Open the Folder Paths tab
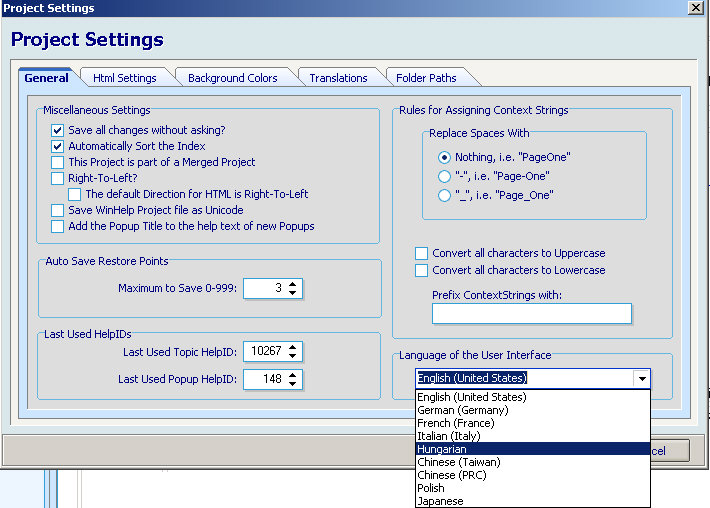The height and width of the screenshot is (508, 710). [426, 78]
